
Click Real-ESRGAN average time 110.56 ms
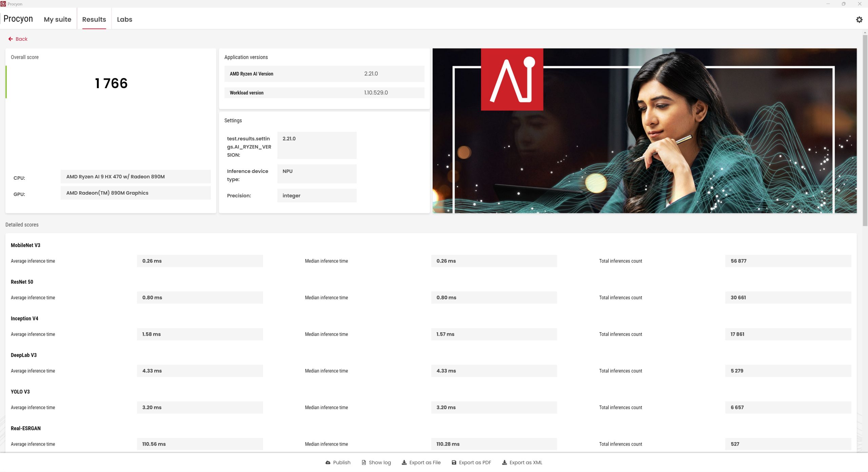point(200,444)
